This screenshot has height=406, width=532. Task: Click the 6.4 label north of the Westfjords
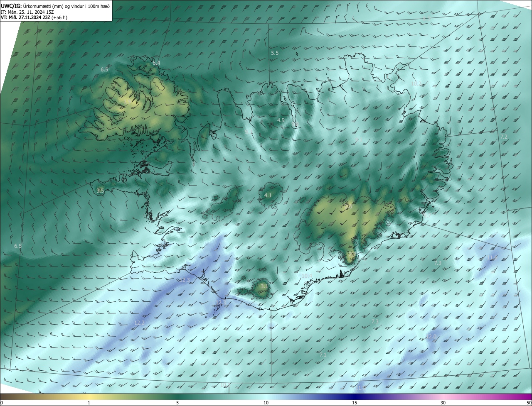(x=156, y=63)
